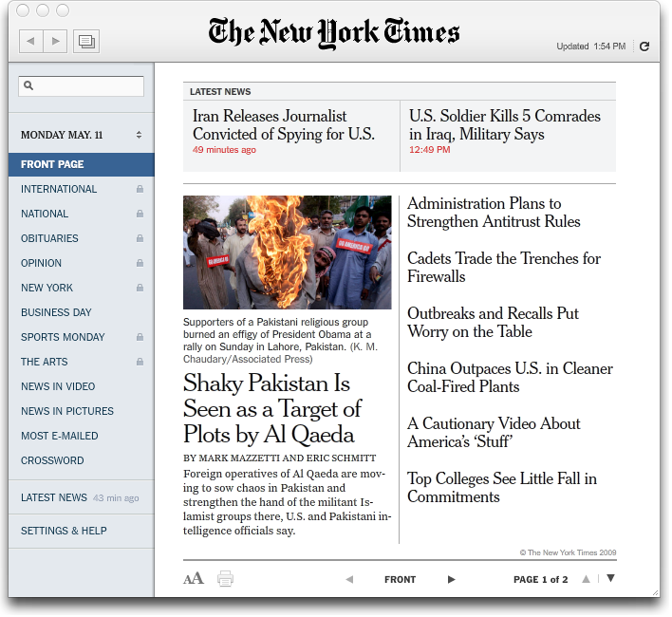The image size is (672, 617).
Task: Click the lock icon next to Opinion
Action: (x=140, y=264)
